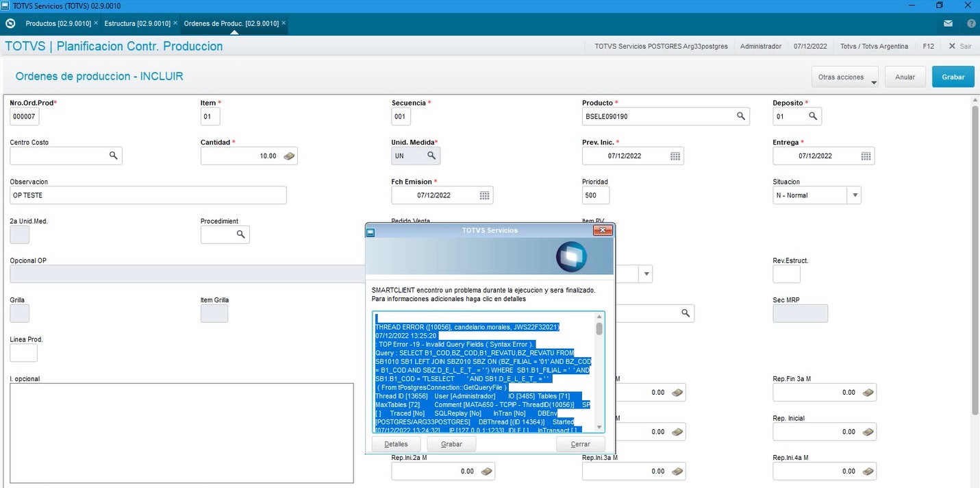Screen dimensions: 980x488
Task: Click Cerrar button in error dialog
Action: (x=581, y=444)
